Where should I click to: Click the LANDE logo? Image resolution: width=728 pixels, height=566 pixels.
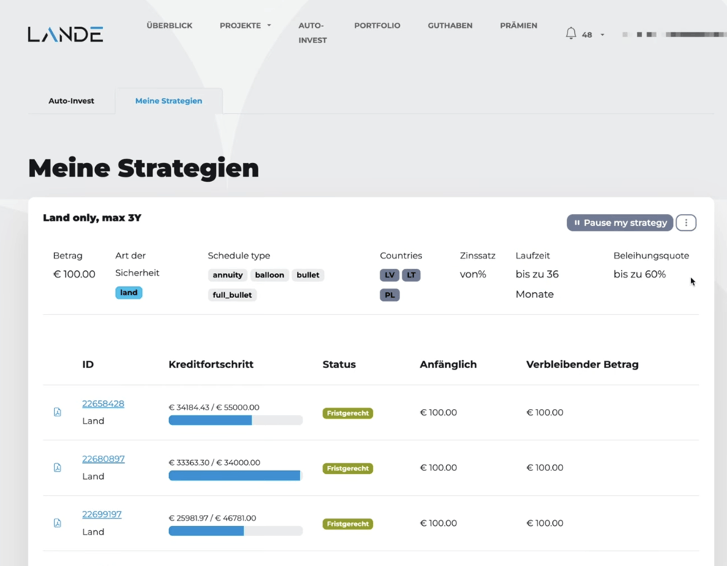point(65,34)
